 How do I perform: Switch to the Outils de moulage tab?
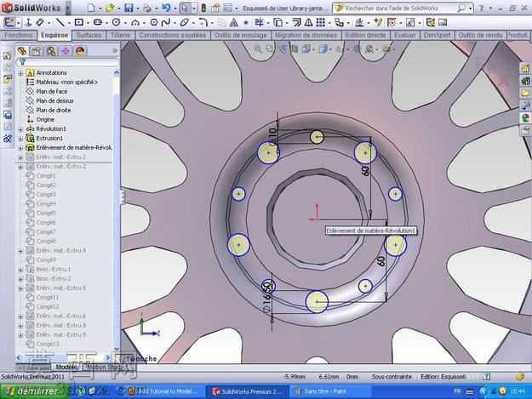(x=241, y=35)
